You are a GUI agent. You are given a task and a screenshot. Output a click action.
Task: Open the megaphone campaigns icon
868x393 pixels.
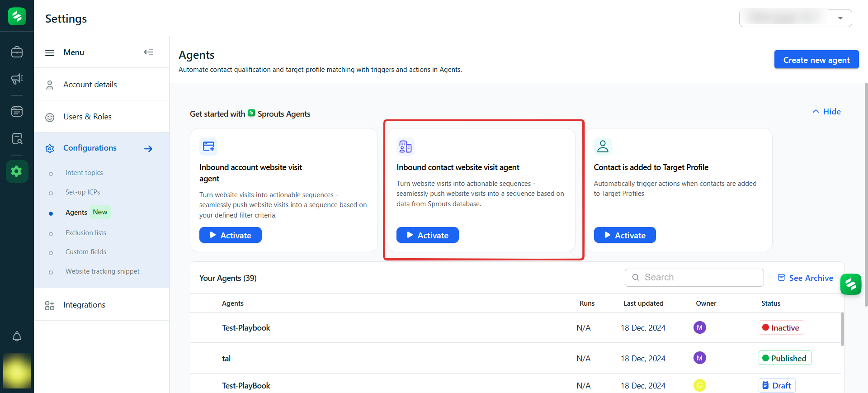(x=17, y=79)
